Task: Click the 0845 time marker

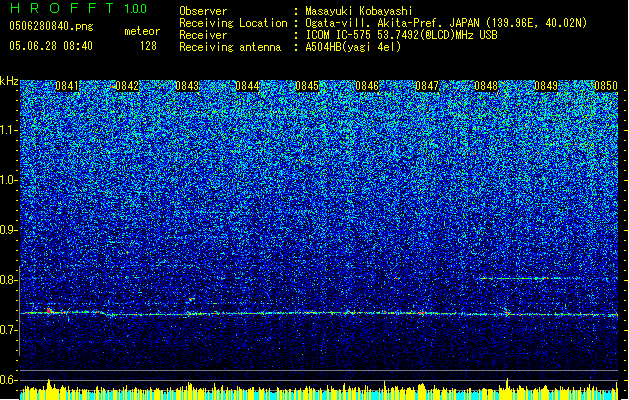Action: click(307, 86)
